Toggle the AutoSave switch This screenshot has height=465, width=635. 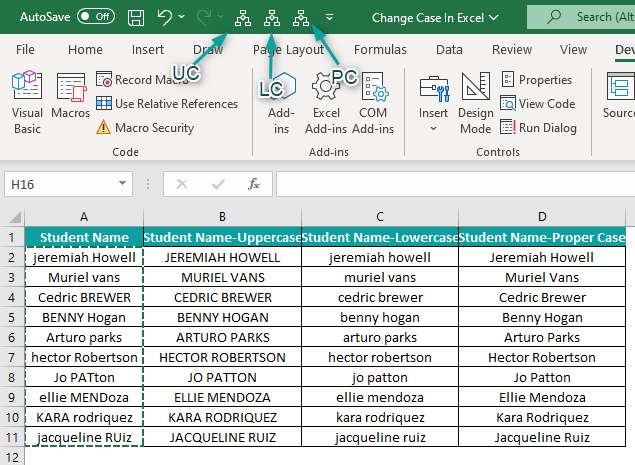[x=96, y=17]
